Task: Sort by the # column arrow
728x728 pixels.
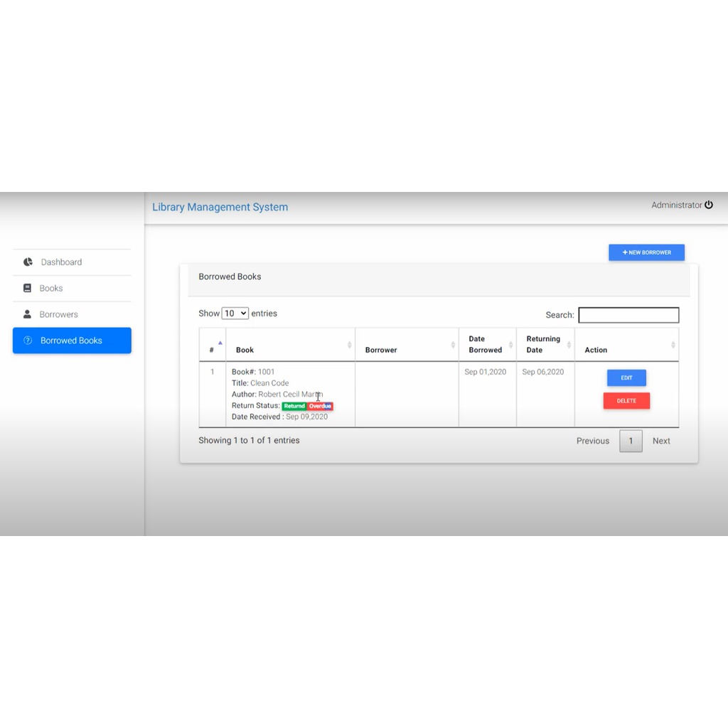Action: click(220, 343)
